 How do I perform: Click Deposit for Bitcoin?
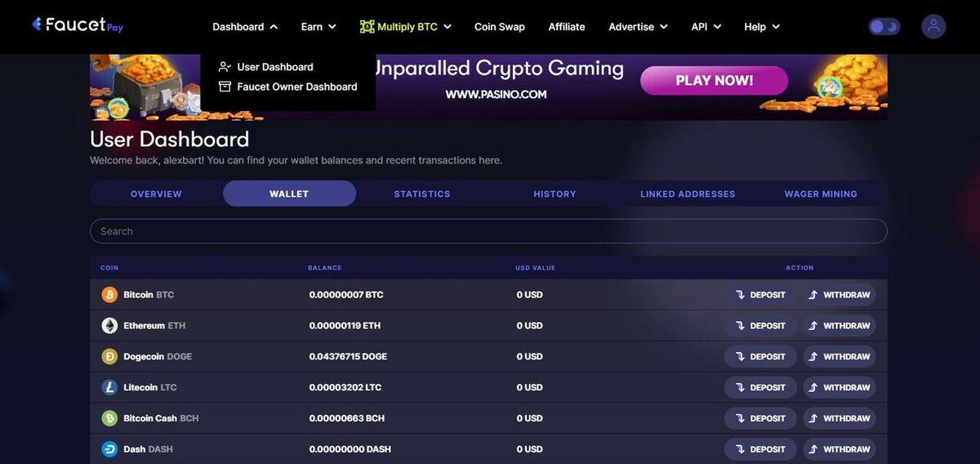click(x=760, y=295)
